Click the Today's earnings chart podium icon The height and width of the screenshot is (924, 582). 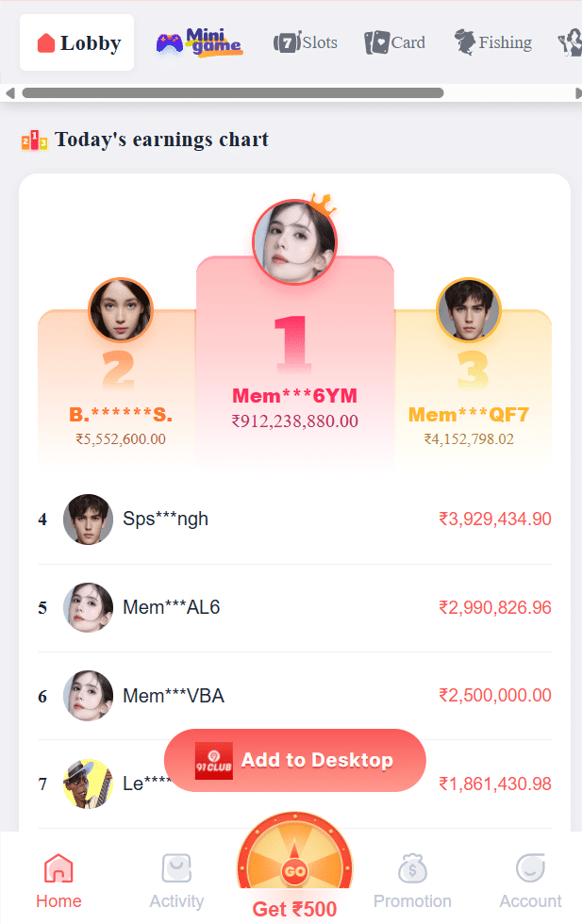click(x=34, y=140)
